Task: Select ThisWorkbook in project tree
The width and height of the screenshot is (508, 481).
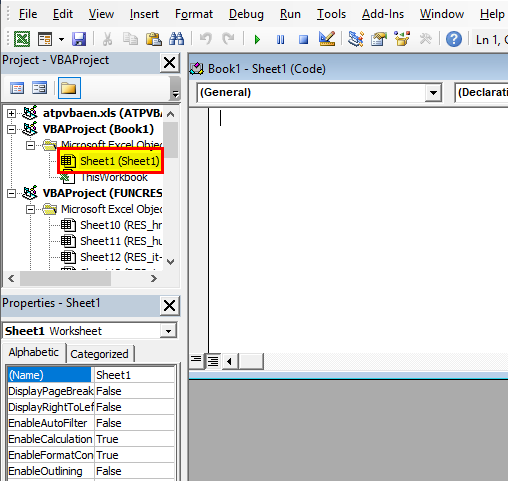Action: click(x=114, y=177)
